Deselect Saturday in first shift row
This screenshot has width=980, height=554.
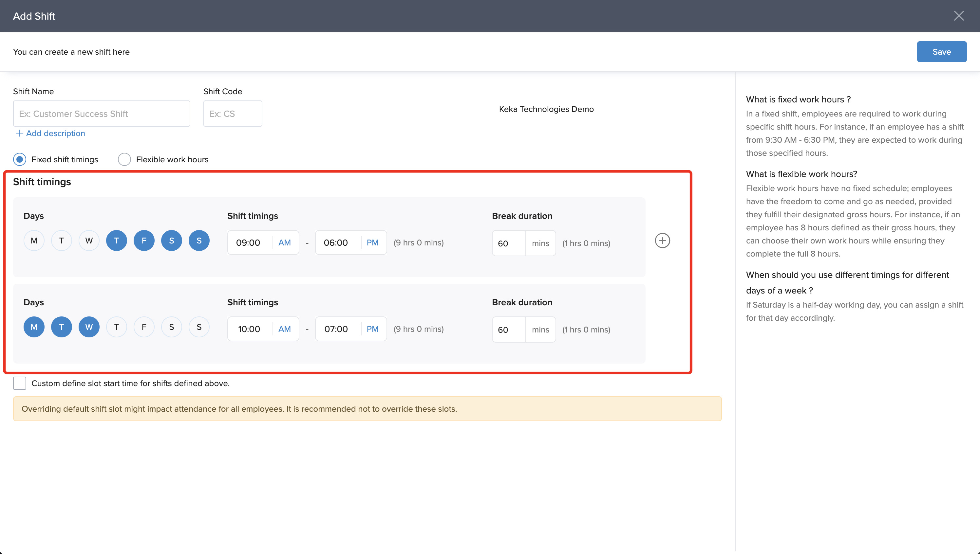pos(171,241)
